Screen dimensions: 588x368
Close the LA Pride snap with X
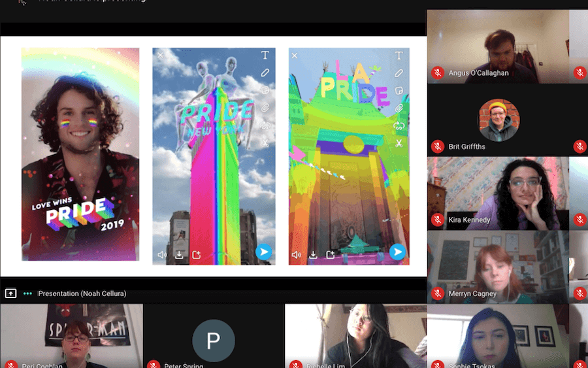[295, 56]
